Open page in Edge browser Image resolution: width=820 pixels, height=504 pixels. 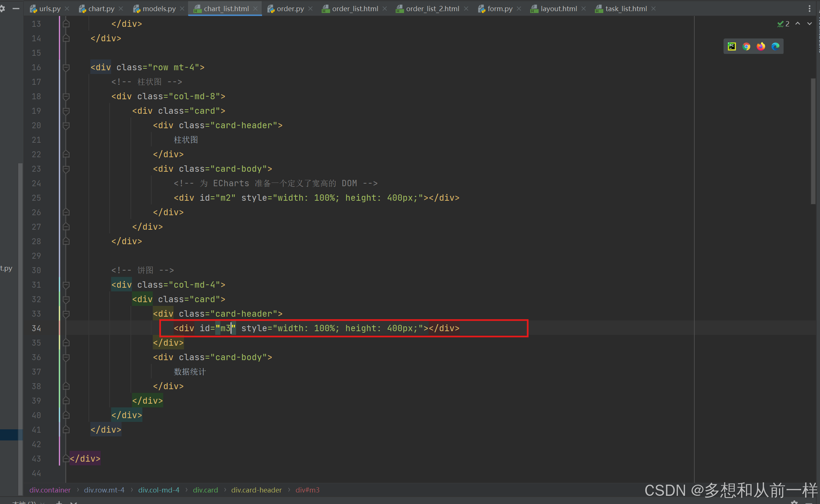point(775,46)
